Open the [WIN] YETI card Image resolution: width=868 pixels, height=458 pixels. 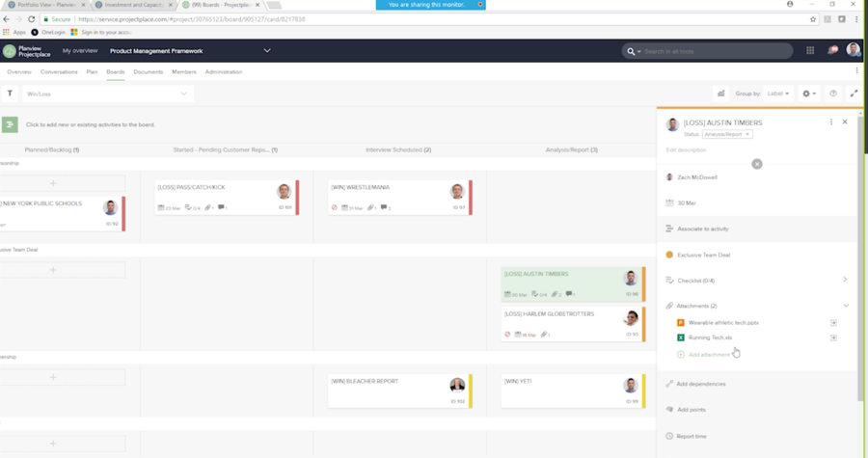[x=572, y=391]
